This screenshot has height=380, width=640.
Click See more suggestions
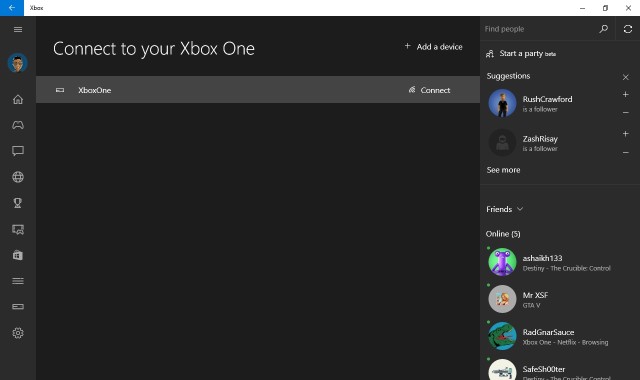pos(503,170)
